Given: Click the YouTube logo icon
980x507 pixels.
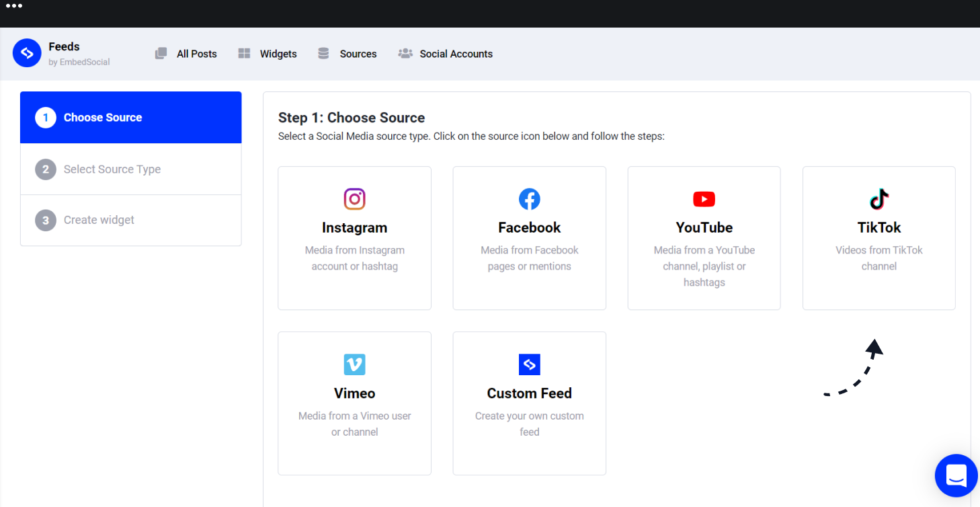Looking at the screenshot, I should tap(704, 199).
